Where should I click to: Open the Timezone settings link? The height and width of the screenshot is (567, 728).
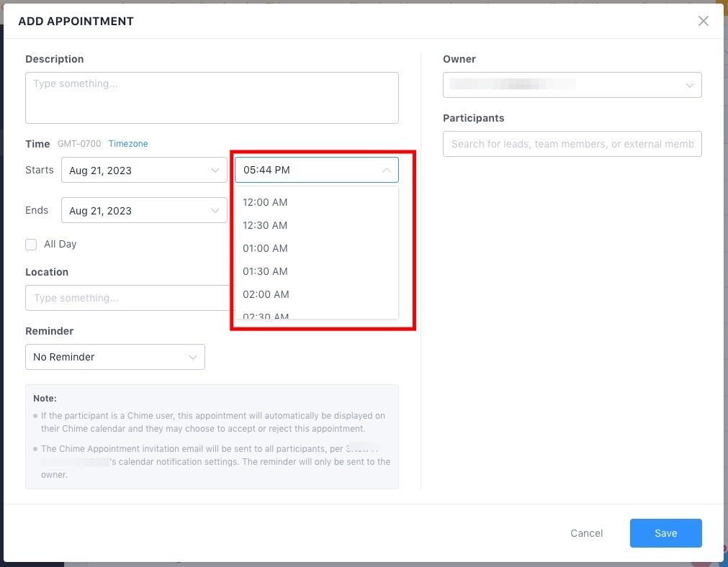click(128, 143)
